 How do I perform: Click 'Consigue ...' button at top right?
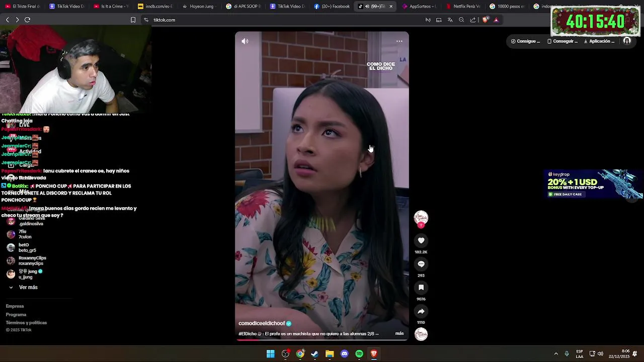click(x=525, y=41)
